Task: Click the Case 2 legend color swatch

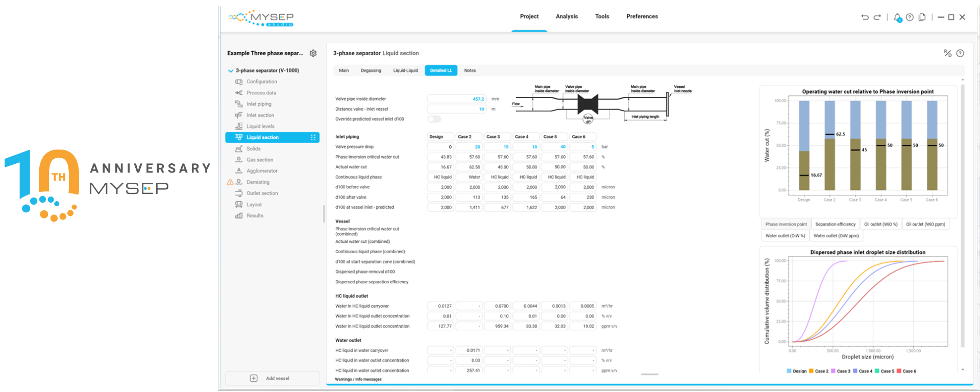Action: point(811,371)
